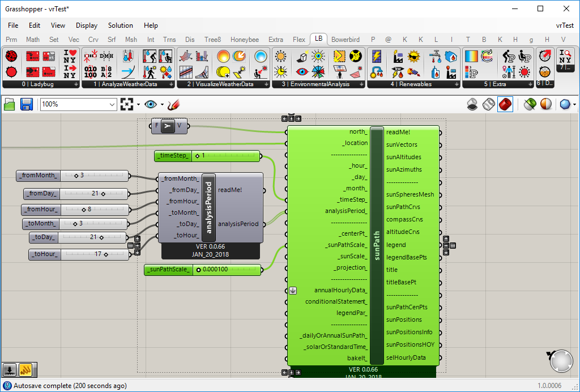Toggle shaded red preview mode
The image size is (580, 392).
pyautogui.click(x=505, y=105)
